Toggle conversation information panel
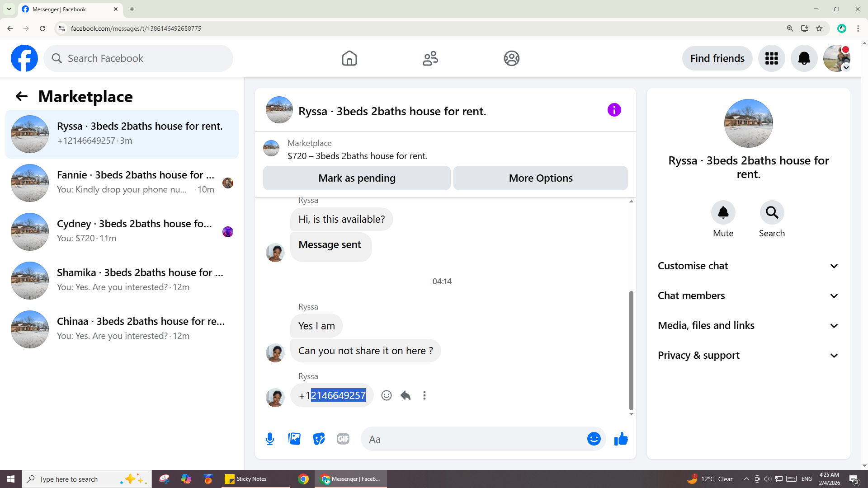Viewport: 868px width, 488px height. point(614,110)
